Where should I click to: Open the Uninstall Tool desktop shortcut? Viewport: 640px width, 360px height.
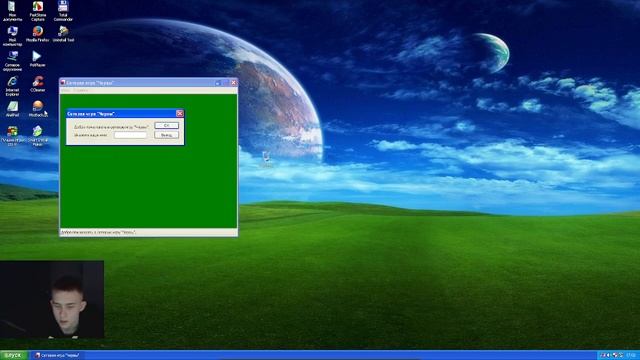[63, 34]
